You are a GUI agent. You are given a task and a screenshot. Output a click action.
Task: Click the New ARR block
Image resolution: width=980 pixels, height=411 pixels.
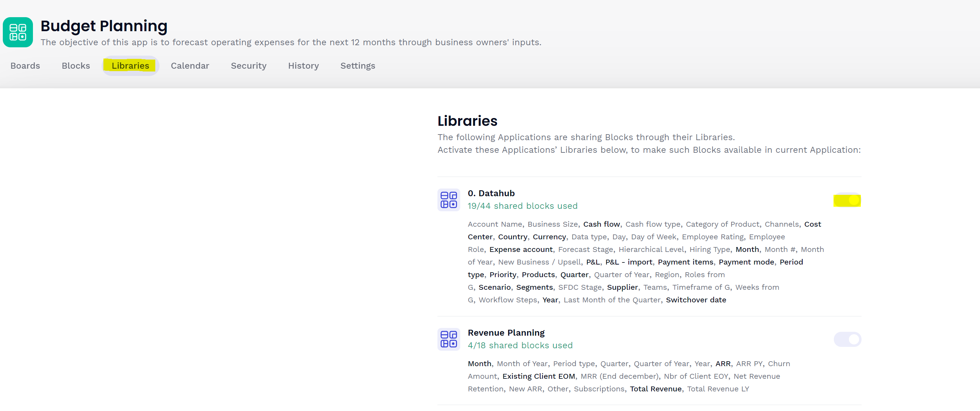[525, 389]
